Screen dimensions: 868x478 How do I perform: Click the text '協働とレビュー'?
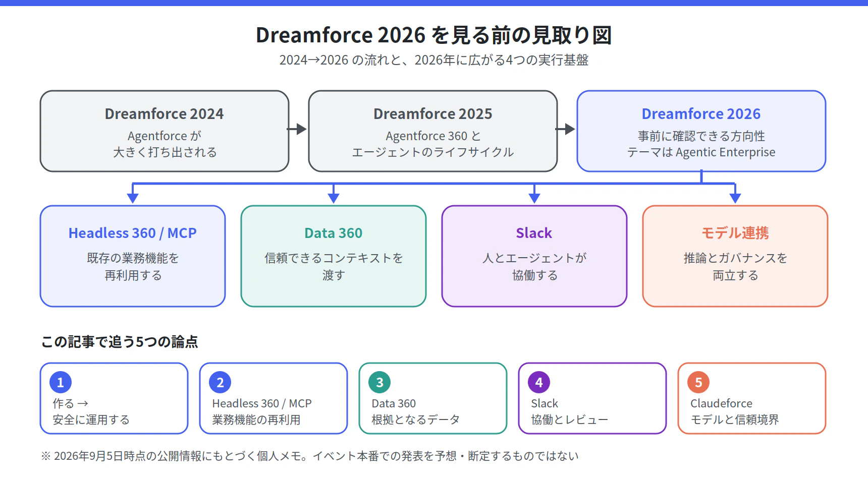coord(570,420)
